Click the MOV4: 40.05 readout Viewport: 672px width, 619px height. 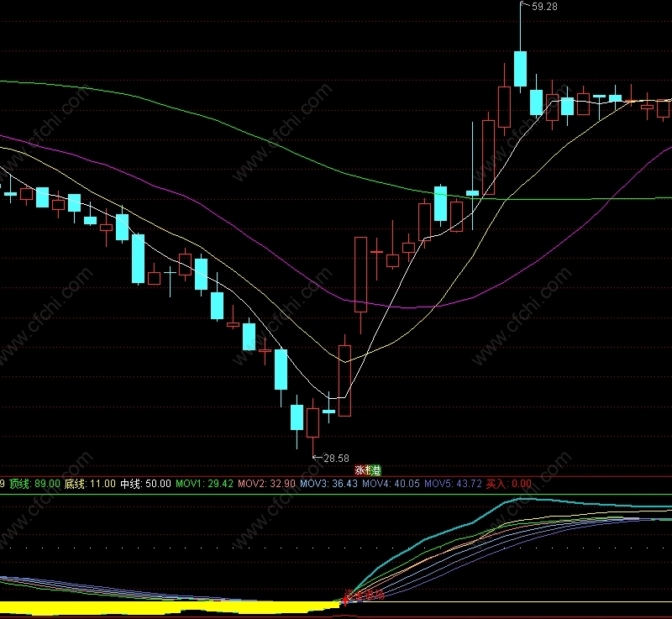coord(391,484)
